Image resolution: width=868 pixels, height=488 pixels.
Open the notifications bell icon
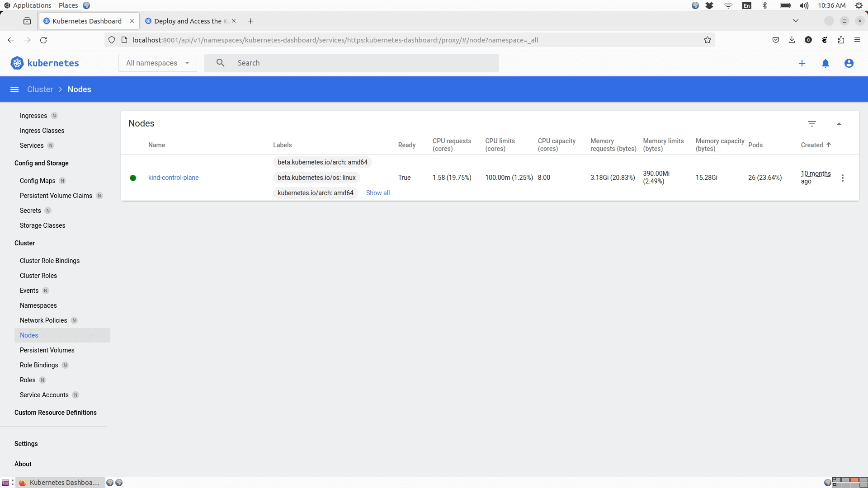pyautogui.click(x=826, y=63)
